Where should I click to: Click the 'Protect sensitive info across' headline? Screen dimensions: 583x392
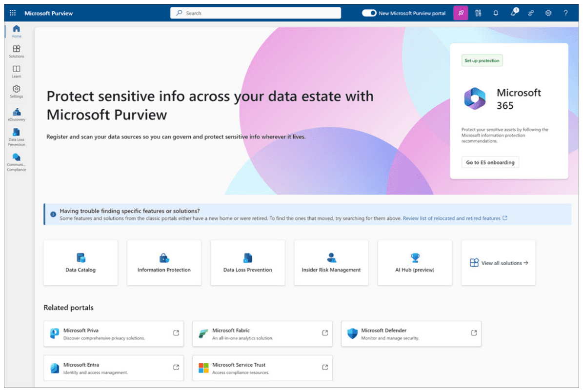210,105
